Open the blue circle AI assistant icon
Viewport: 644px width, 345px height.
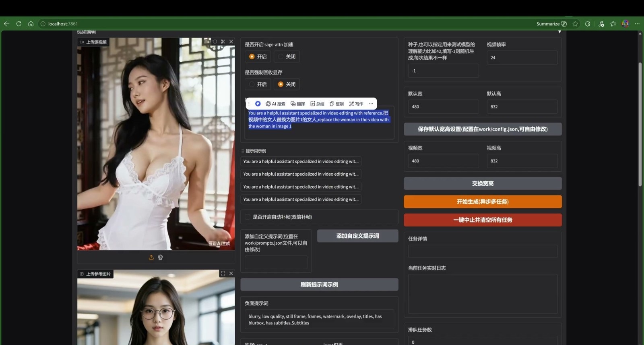point(258,104)
